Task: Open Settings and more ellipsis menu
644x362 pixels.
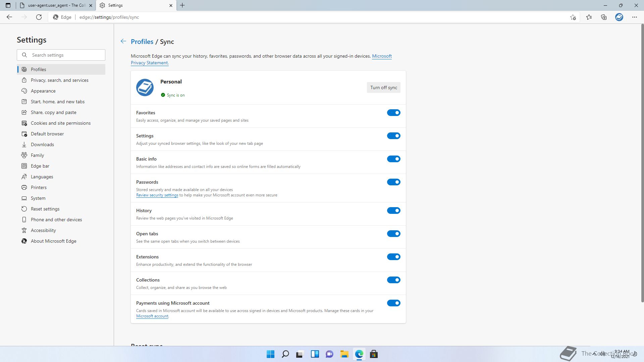Action: coord(634,17)
